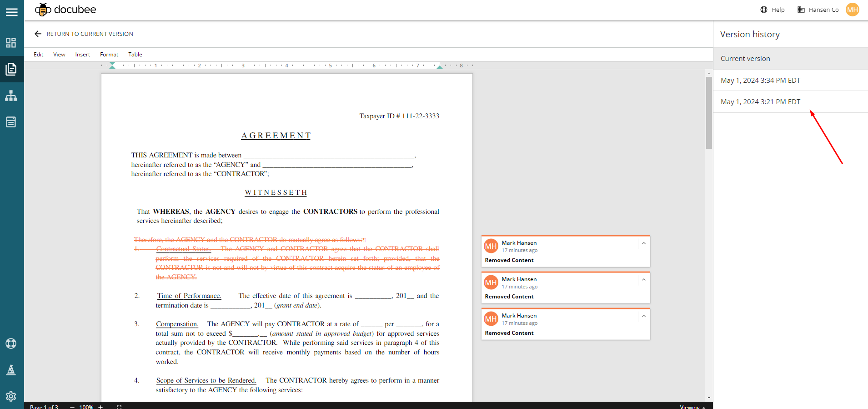Screen dimensions: 868x409
Task: Click Taxpayer ID # 111-22-3333 text
Action: 399,116
